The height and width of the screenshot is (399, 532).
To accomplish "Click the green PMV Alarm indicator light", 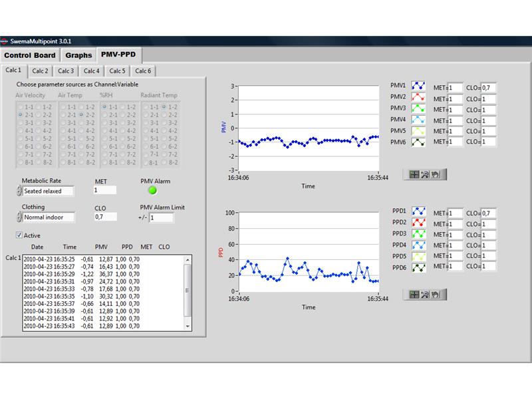I will [153, 190].
